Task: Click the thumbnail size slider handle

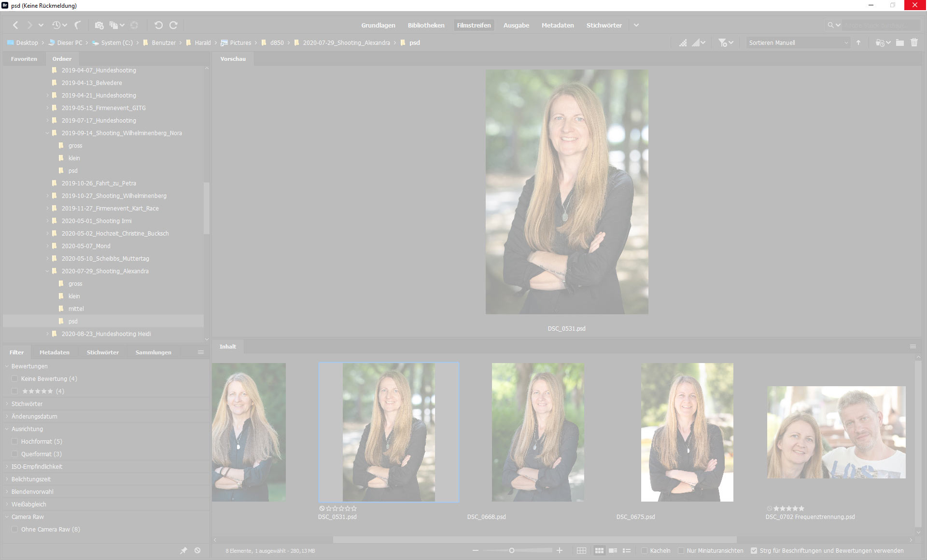Action: [x=512, y=550]
